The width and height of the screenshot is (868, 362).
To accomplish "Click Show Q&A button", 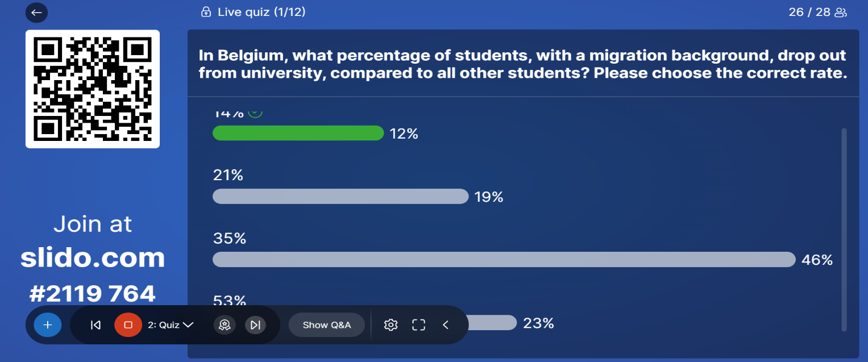I will 327,325.
